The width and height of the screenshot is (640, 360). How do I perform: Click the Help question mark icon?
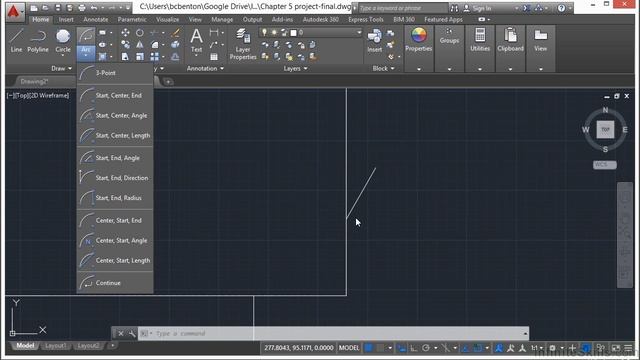562,8
